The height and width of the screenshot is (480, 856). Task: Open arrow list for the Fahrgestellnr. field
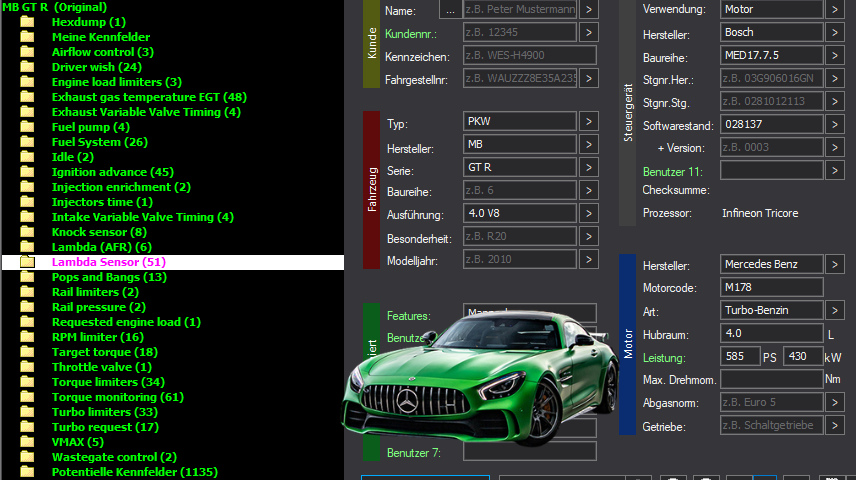pos(589,79)
